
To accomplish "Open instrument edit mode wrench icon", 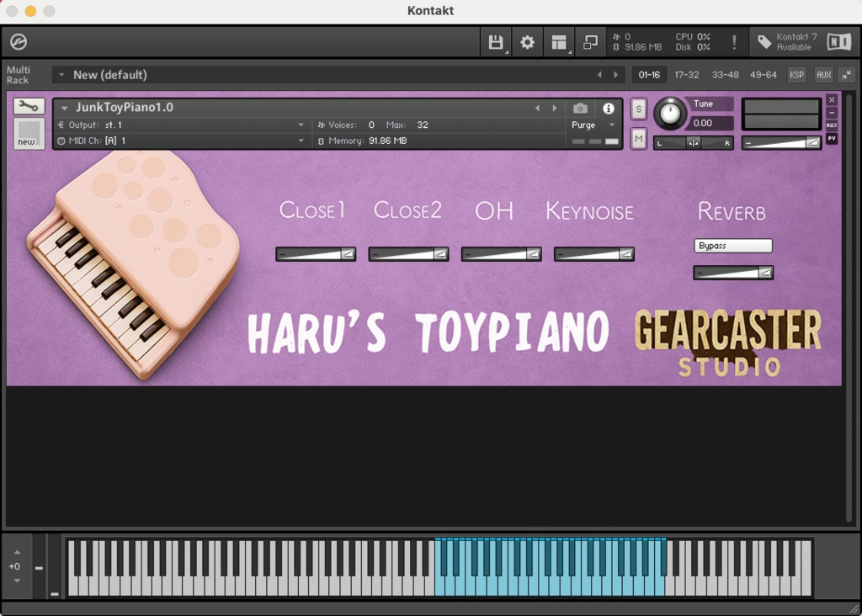I will click(29, 106).
